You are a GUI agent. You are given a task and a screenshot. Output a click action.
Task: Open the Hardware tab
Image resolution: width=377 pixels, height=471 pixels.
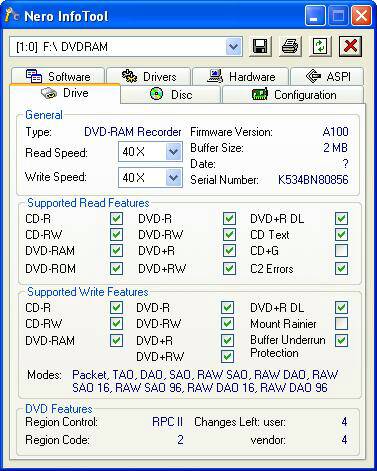241,76
